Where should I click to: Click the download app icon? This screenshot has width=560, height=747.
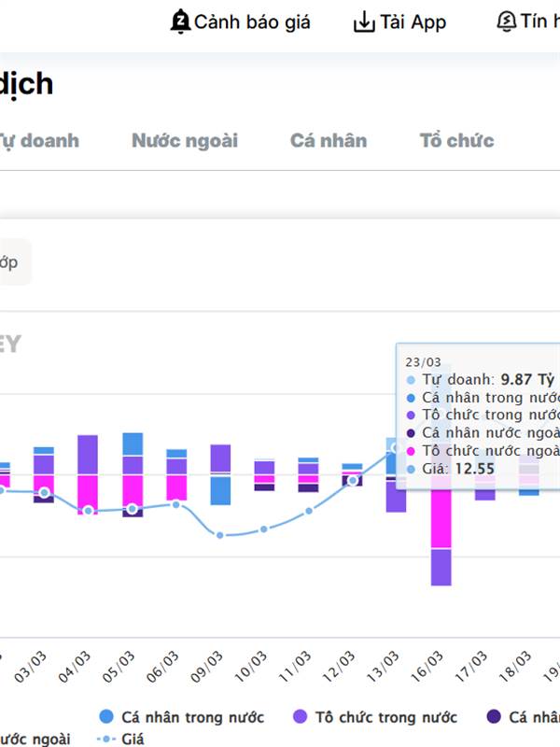tap(364, 21)
